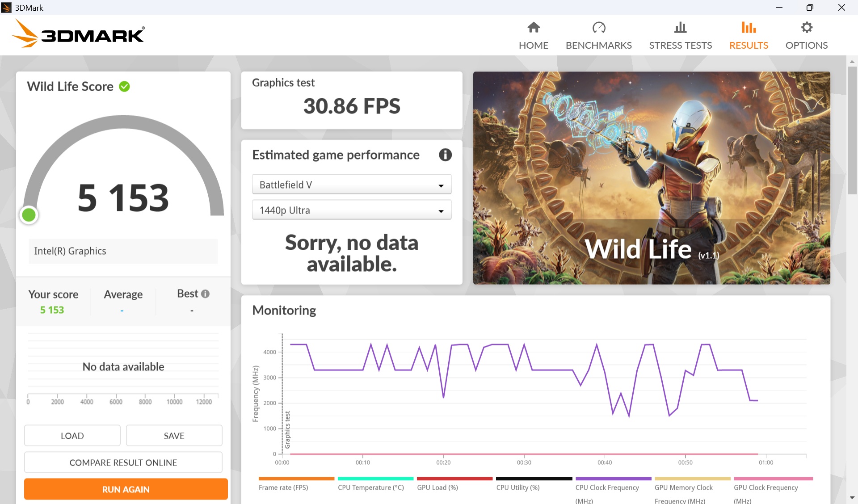Switch to STRESS TESTS

pos(681,36)
